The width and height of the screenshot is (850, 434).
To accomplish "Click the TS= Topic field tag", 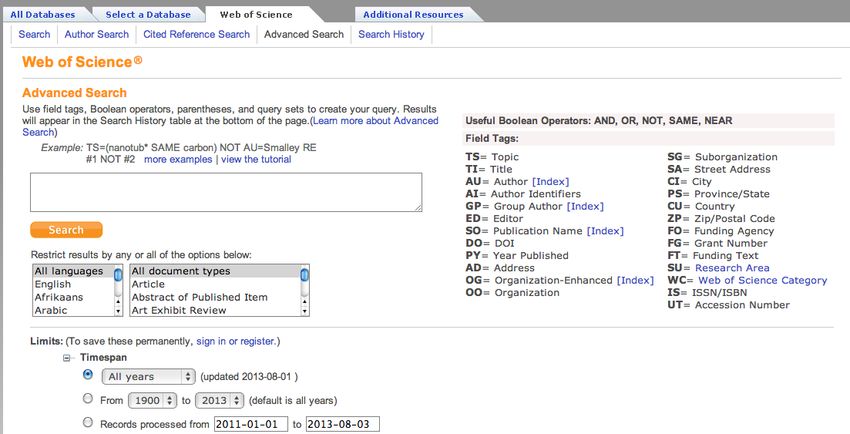I will pyautogui.click(x=492, y=157).
